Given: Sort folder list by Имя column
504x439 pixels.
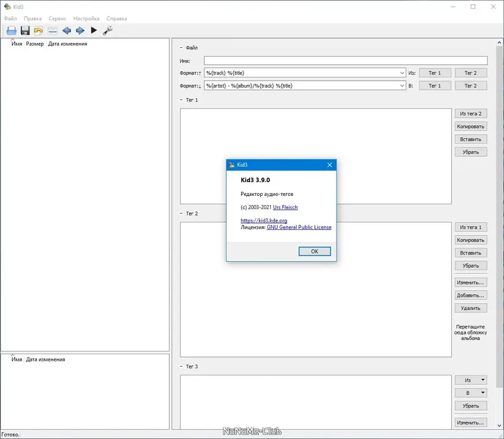Looking at the screenshot, I should click(17, 359).
